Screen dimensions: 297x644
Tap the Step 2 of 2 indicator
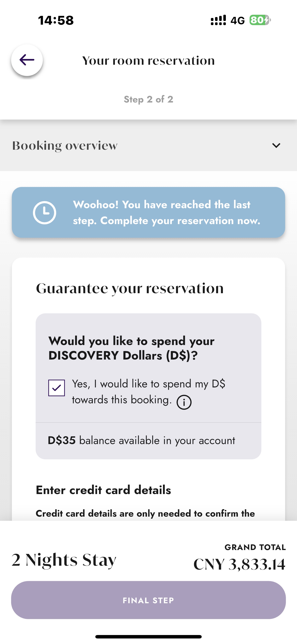148,99
